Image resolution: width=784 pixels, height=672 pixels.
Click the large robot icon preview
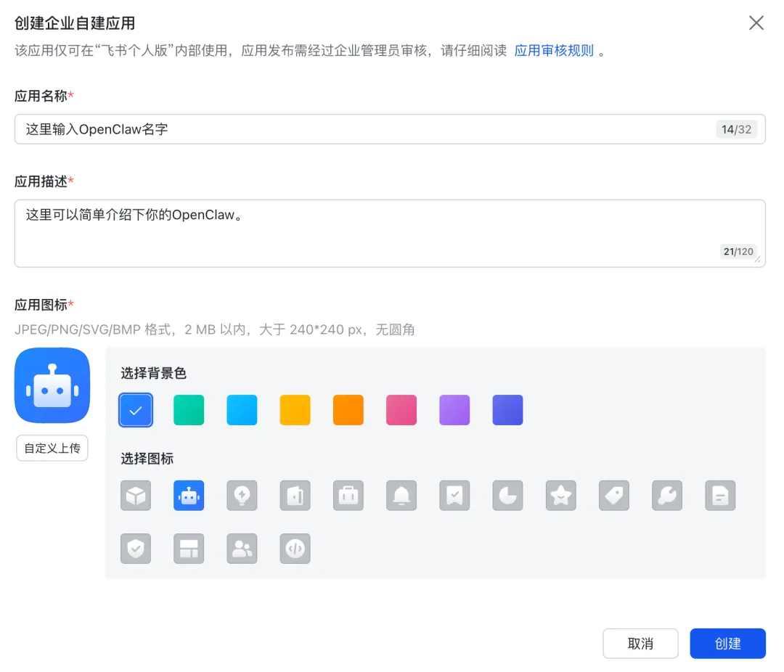pos(52,385)
